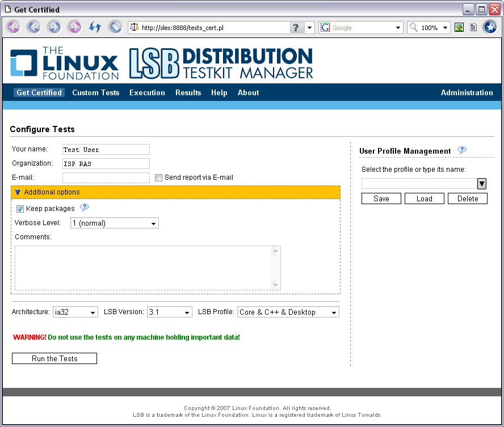Reload the current page
This screenshot has height=427, width=504.
95,27
